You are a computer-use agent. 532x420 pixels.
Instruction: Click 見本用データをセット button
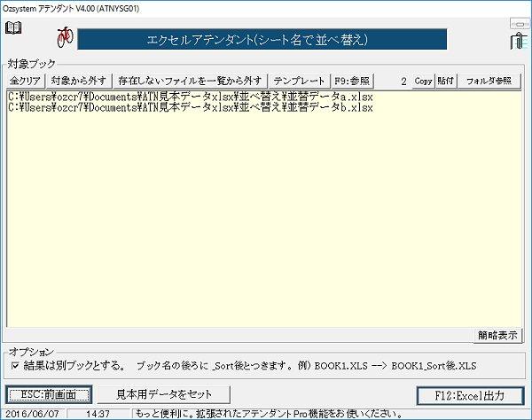[x=164, y=394]
